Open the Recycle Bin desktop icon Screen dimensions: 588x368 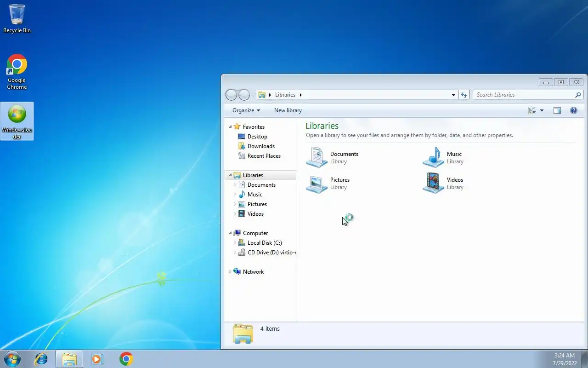tap(17, 18)
